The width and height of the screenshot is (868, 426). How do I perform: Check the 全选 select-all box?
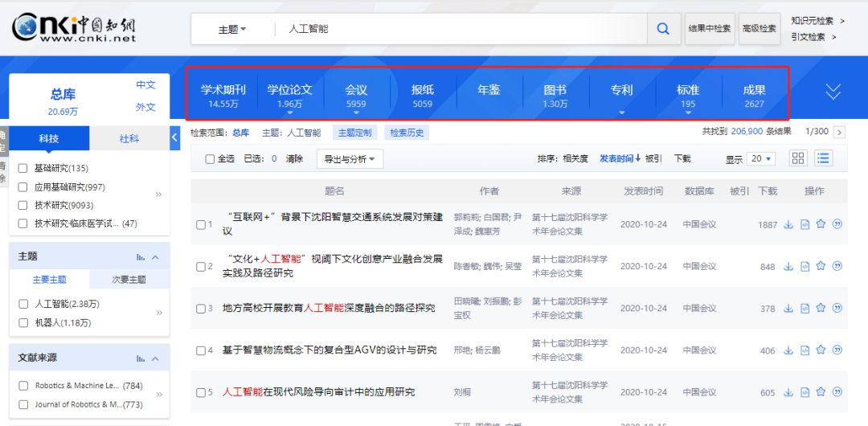coord(210,159)
